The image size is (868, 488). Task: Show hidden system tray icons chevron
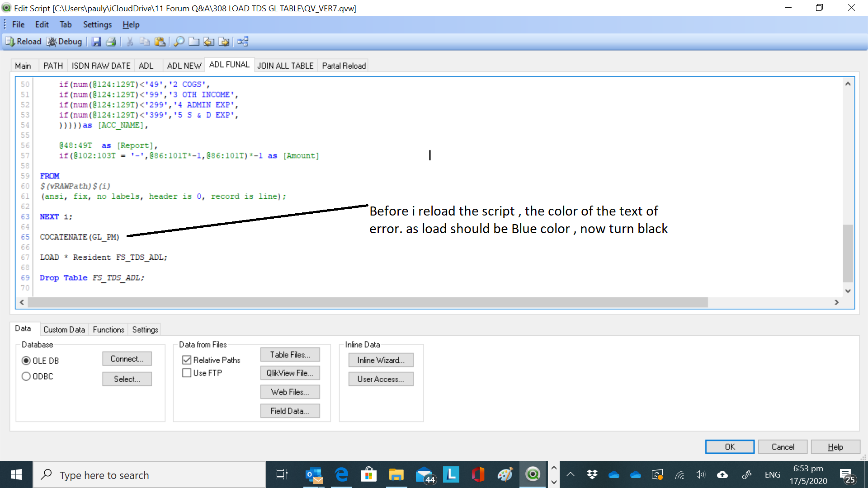point(571,474)
